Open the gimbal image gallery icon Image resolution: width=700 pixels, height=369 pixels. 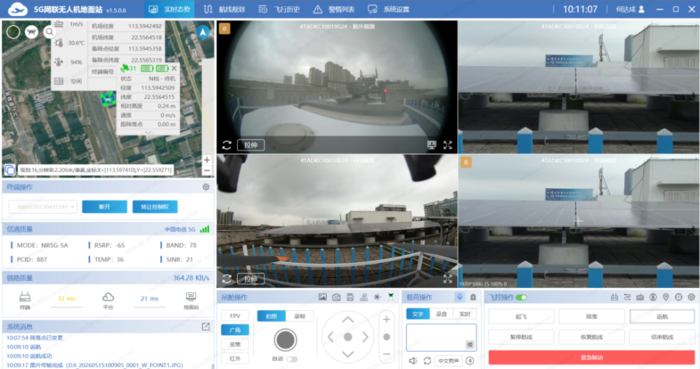[x=323, y=297]
